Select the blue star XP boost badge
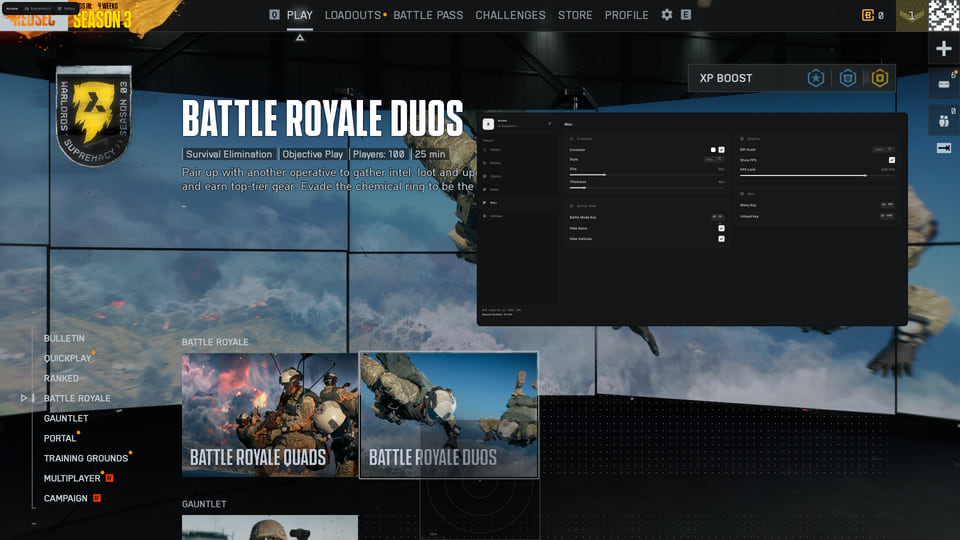 (816, 78)
